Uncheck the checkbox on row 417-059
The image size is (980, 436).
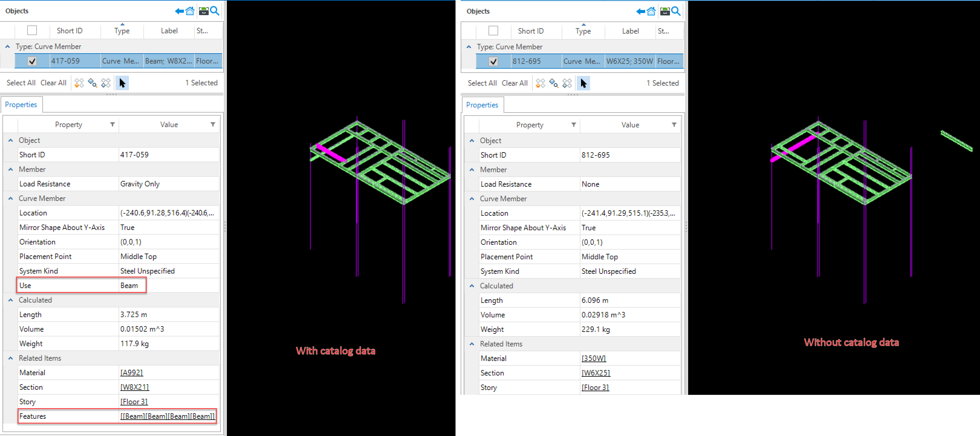click(x=32, y=61)
